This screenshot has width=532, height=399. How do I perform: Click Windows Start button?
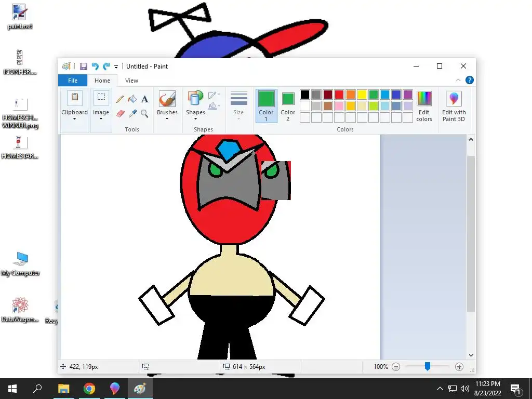pos(12,389)
